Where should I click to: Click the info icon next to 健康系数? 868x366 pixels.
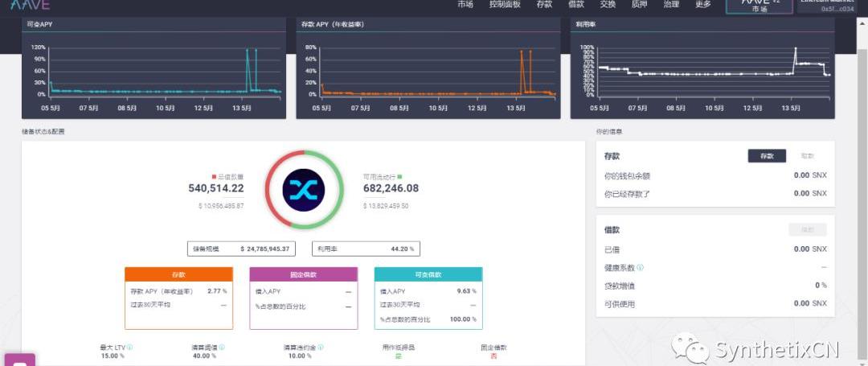click(640, 267)
